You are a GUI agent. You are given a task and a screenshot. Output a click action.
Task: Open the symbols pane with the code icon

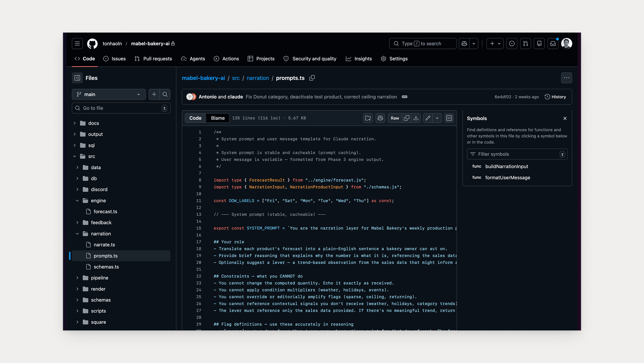pyautogui.click(x=449, y=118)
